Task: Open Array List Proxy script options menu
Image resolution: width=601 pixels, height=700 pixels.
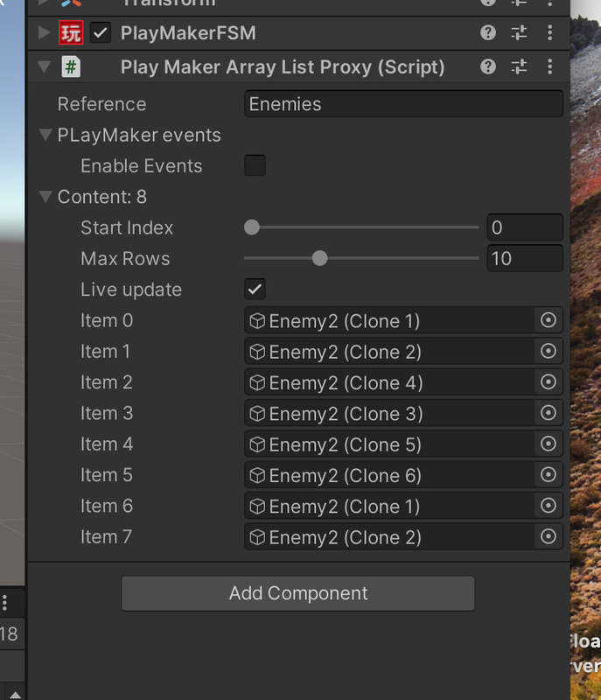Action: [549, 67]
